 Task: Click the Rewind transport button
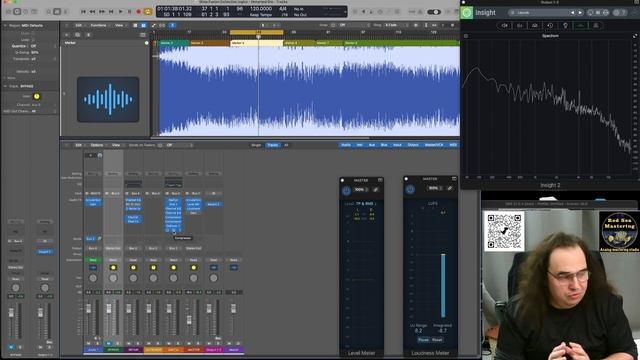[93, 12]
